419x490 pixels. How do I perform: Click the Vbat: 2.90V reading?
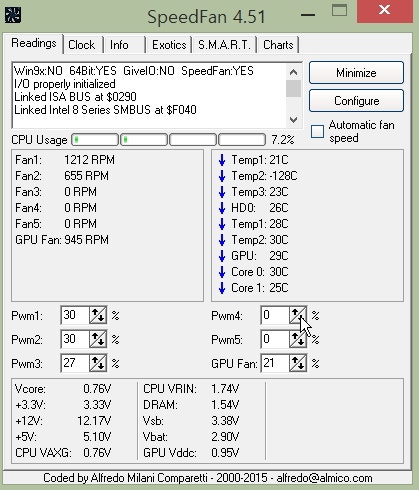(191, 437)
